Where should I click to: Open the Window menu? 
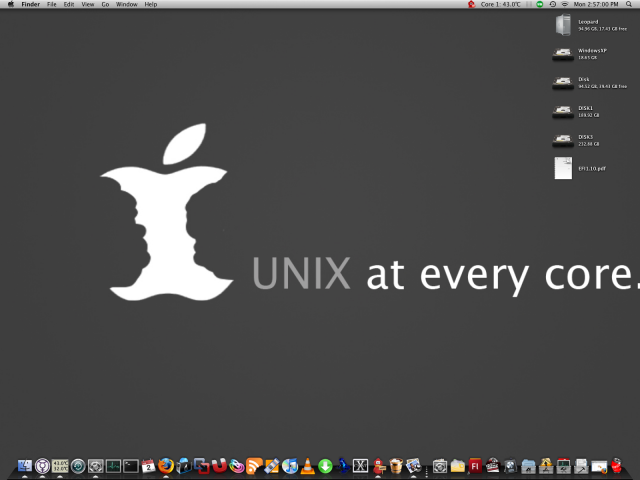click(127, 4)
